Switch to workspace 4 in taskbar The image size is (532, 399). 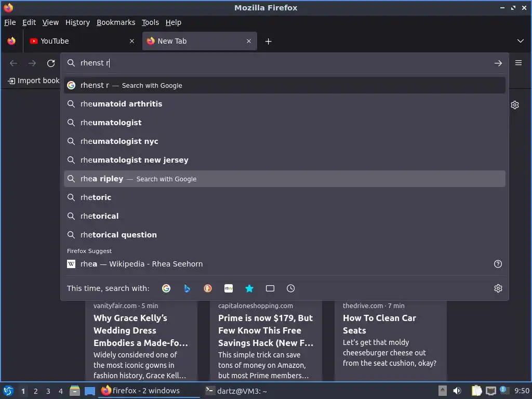[x=61, y=391]
